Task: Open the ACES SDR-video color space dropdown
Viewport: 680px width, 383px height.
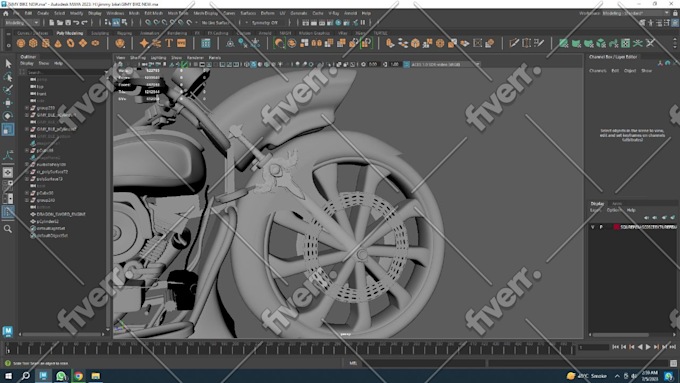Action: click(x=445, y=64)
